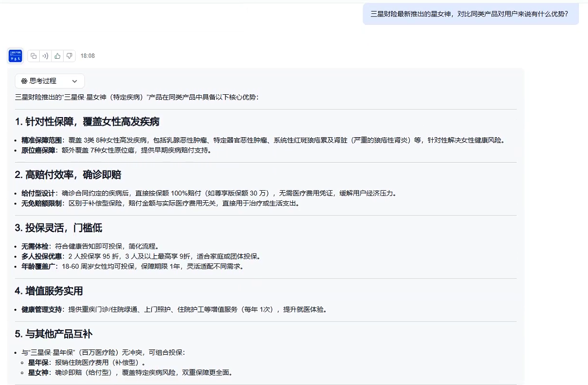Click the bold 星年保 sub-bullet label
The width and height of the screenshot is (588, 385).
point(38,363)
